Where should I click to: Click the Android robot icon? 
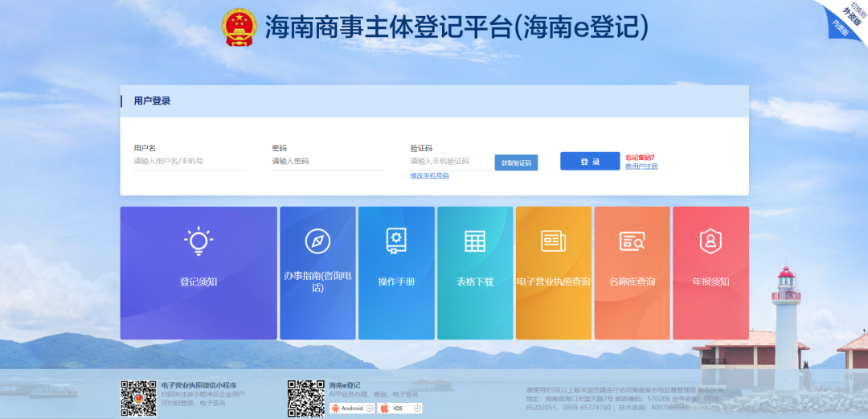pos(337,409)
